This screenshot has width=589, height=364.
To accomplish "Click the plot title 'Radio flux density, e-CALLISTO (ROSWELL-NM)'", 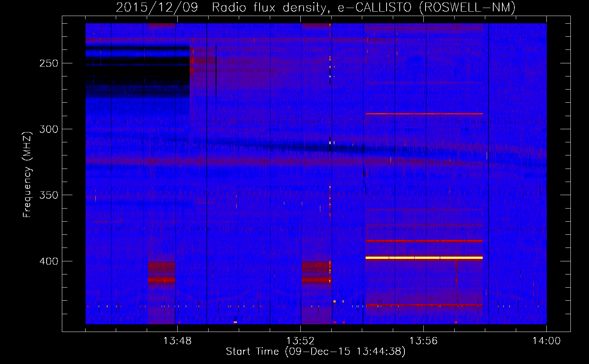I will pos(364,7).
